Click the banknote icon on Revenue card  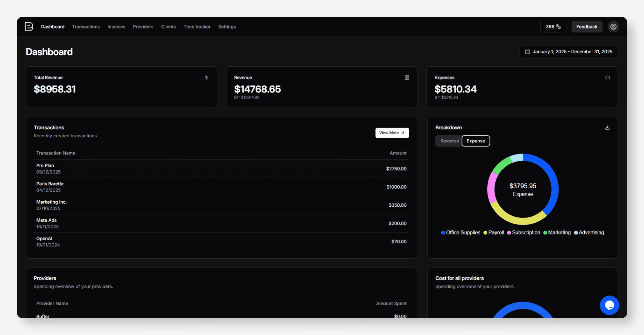[x=407, y=77]
